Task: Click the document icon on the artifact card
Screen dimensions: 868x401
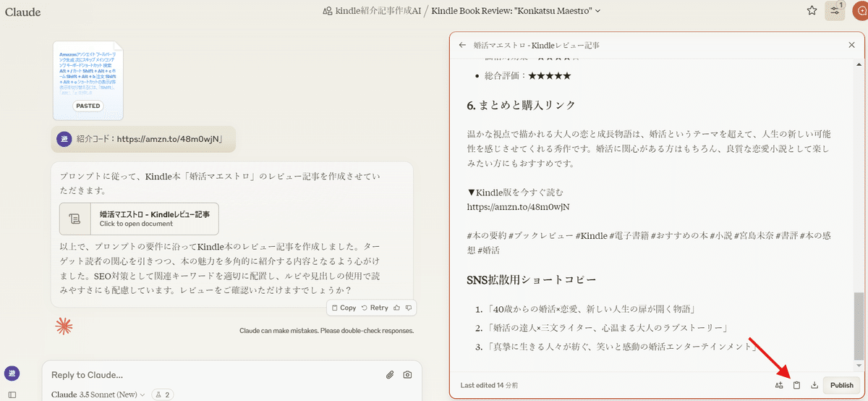Action: pos(75,219)
